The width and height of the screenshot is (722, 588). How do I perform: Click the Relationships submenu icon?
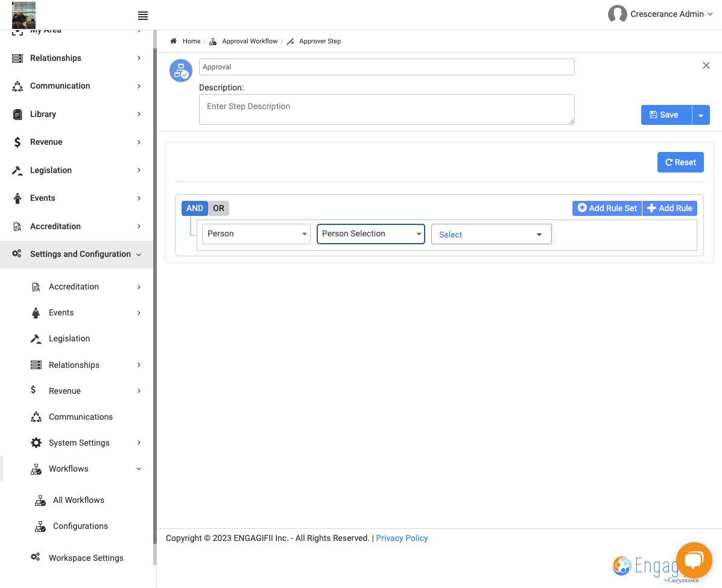(36, 365)
